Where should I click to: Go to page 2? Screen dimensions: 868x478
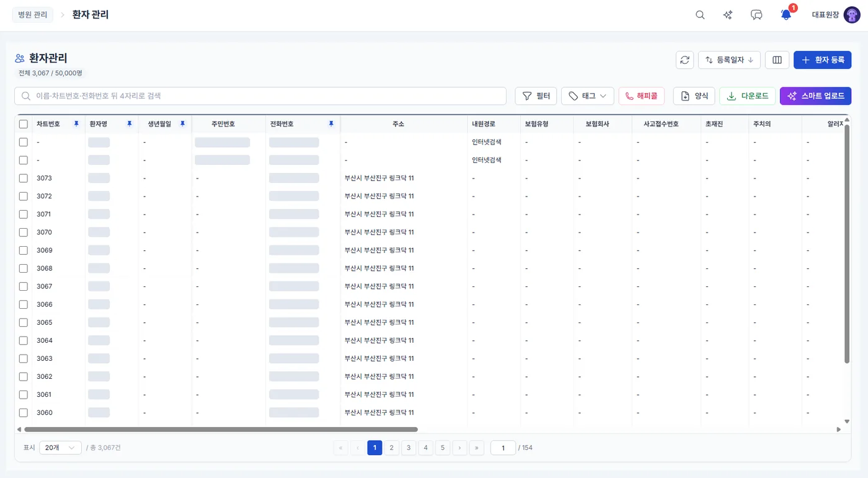pyautogui.click(x=391, y=448)
